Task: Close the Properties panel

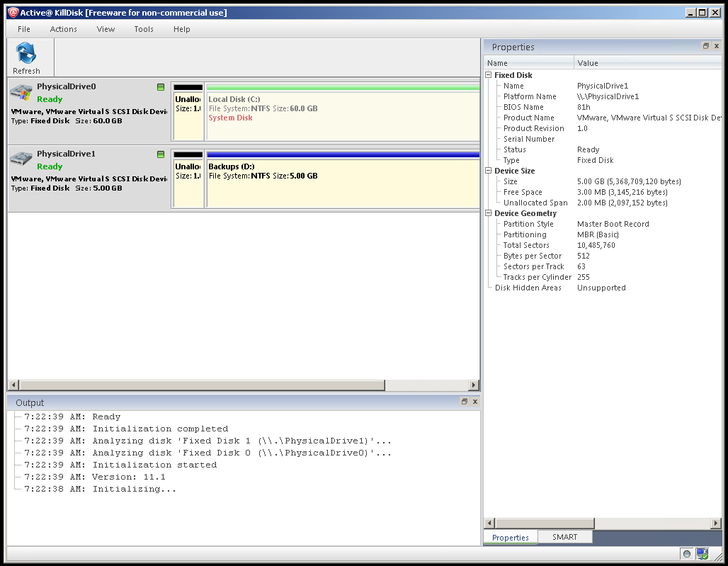Action: tap(717, 46)
